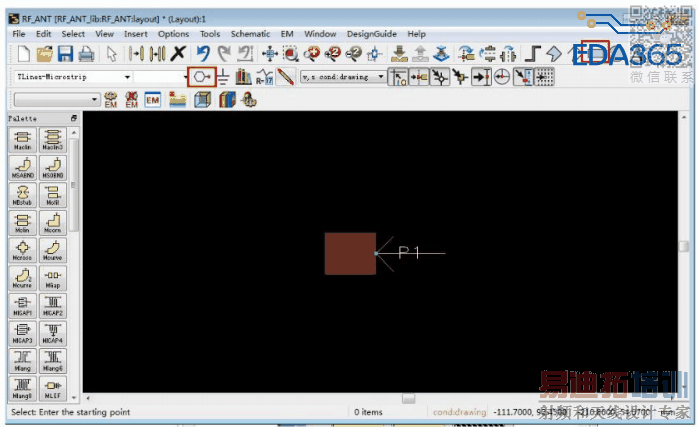This screenshot has height=427, width=698.
Task: Click the palette scroll down arrow
Action: point(74,397)
